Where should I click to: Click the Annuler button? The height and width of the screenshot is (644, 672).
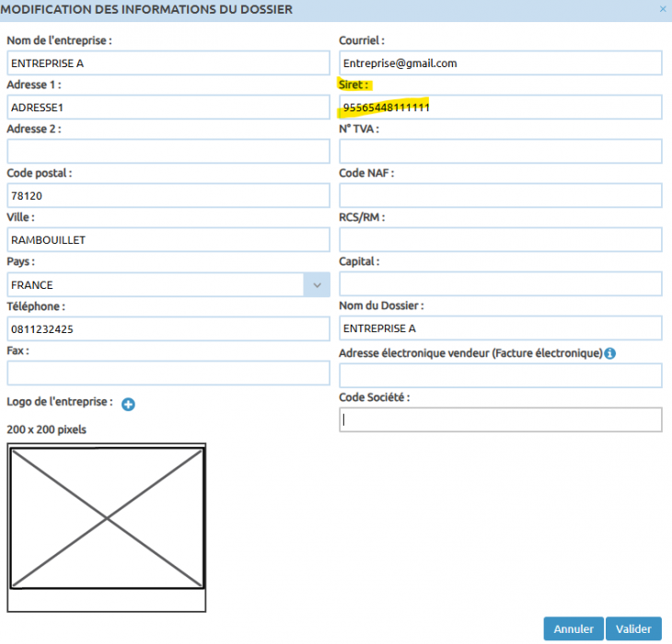(574, 628)
